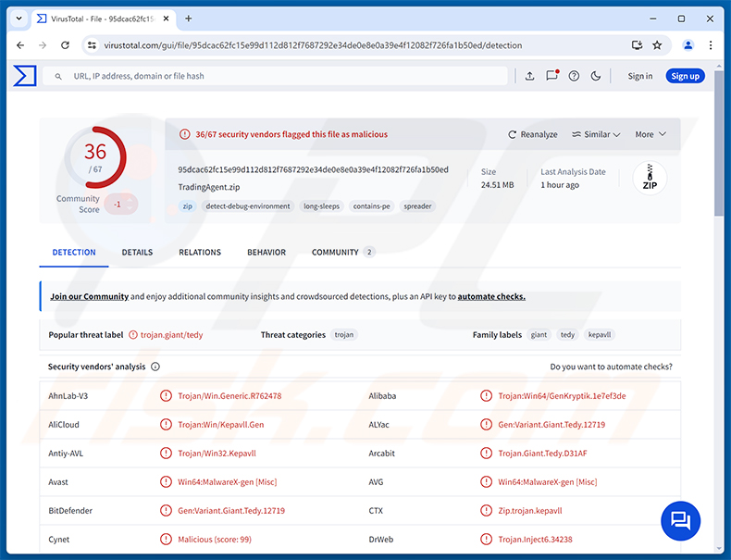Expand the More dropdown
This screenshot has width=731, height=560.
[650, 134]
